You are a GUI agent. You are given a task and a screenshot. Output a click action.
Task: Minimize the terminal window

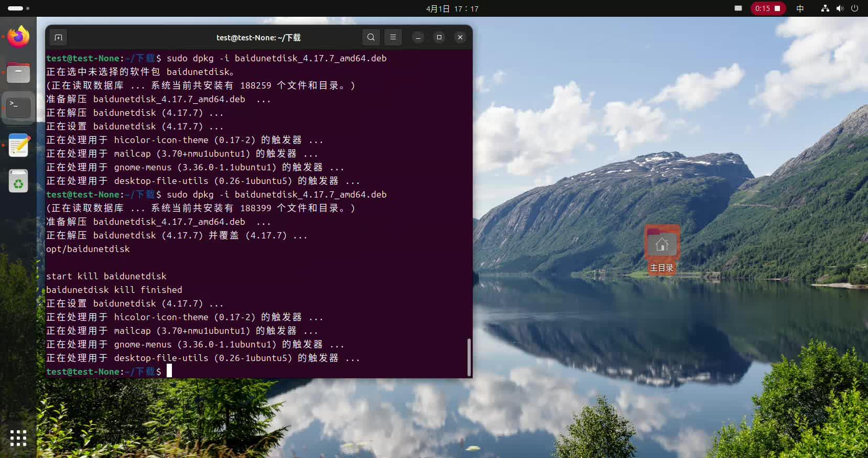[418, 37]
